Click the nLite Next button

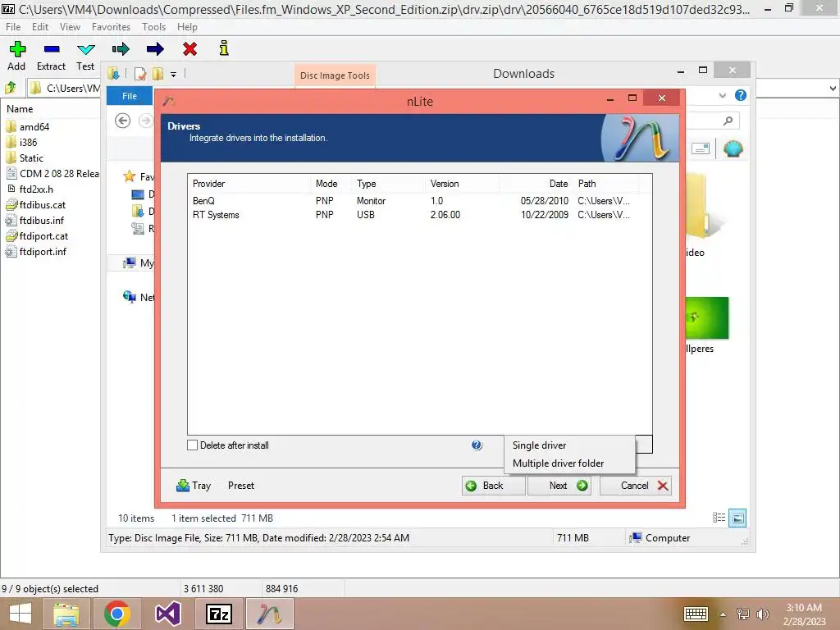[559, 486]
